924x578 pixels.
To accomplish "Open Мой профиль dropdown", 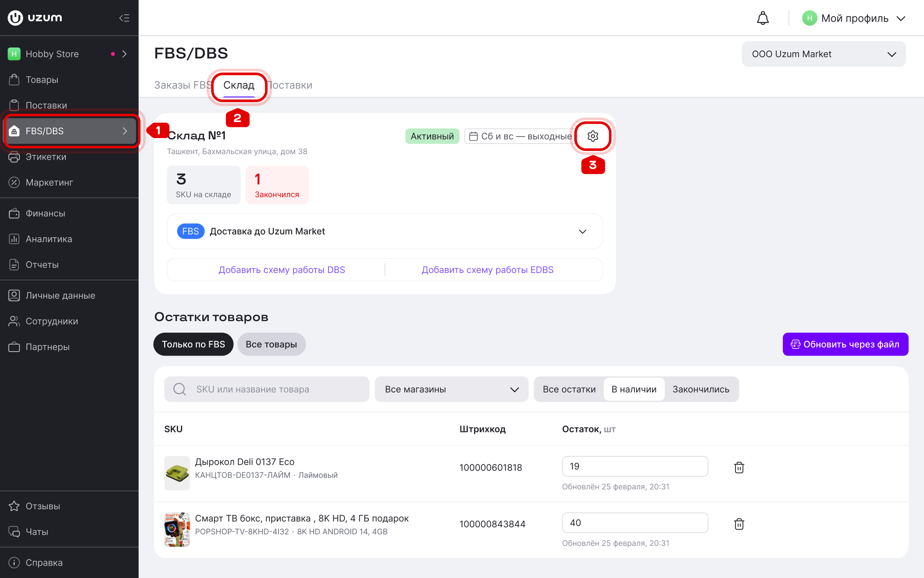I will [854, 18].
